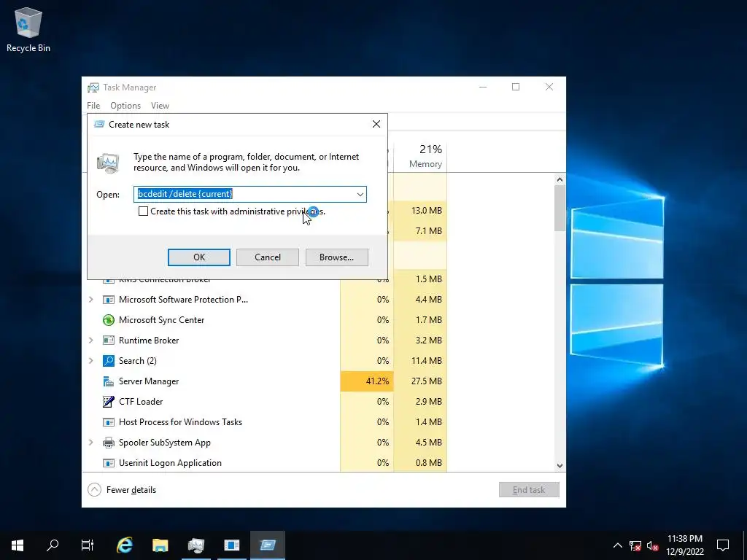Viewport: 747px width, 560px height.
Task: Select the CTF Loader pen icon
Action: click(x=109, y=402)
